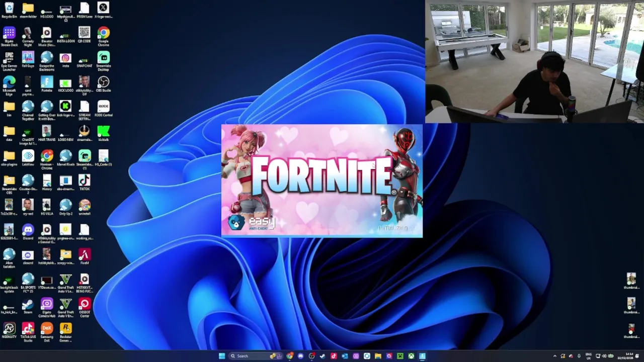Launch Epic Games Launcher from desktop

(9, 61)
